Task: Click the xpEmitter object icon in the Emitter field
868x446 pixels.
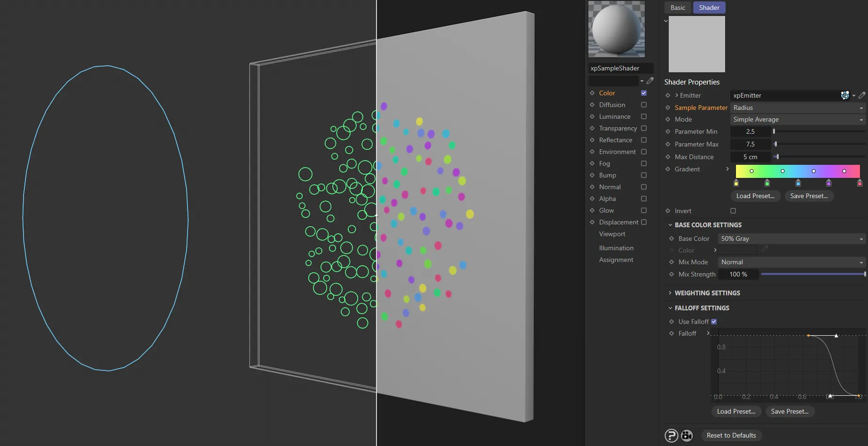Action: pos(845,95)
